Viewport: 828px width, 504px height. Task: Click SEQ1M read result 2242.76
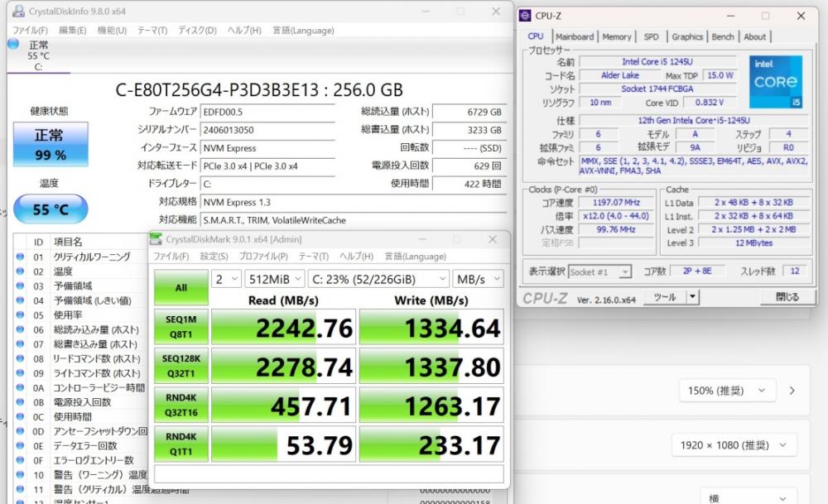(x=283, y=327)
